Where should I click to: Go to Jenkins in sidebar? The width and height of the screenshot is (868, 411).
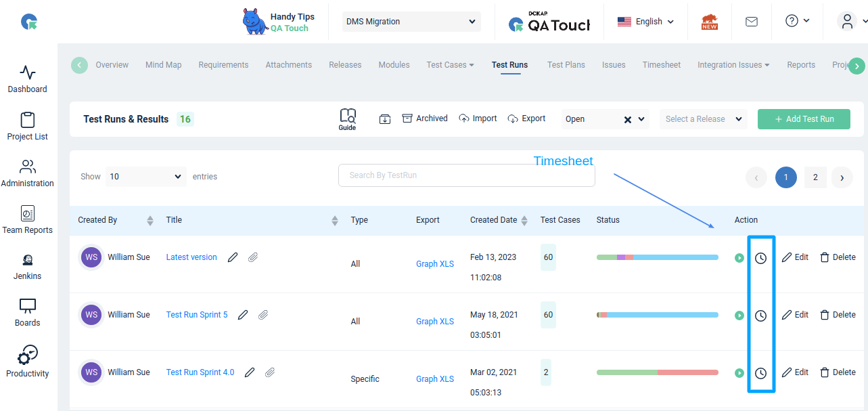click(28, 267)
